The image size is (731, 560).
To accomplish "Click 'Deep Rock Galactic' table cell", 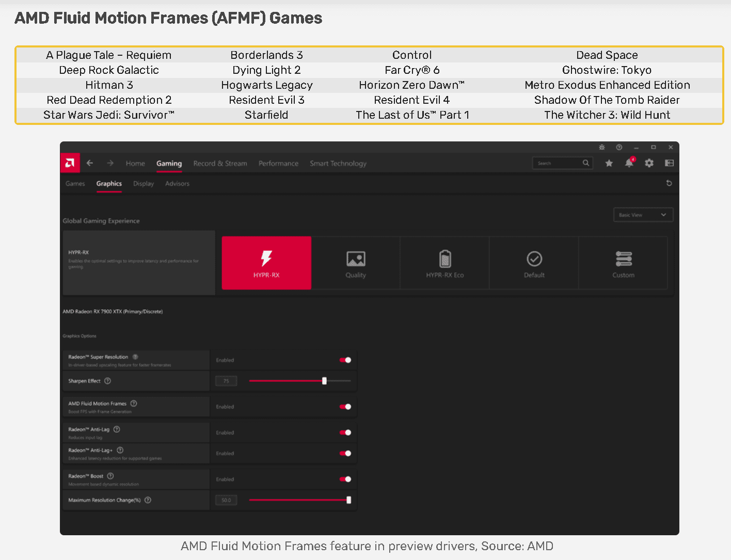I will [x=109, y=70].
